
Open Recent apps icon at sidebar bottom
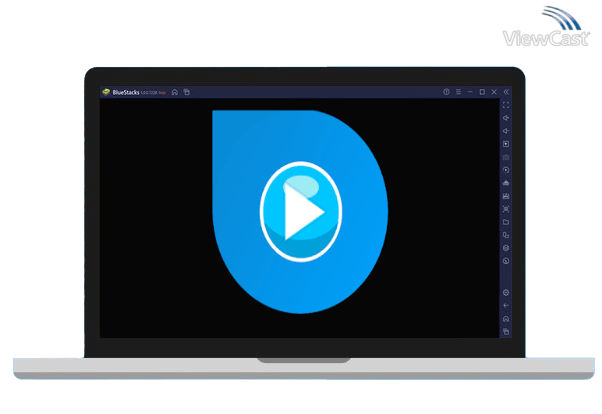[506, 331]
